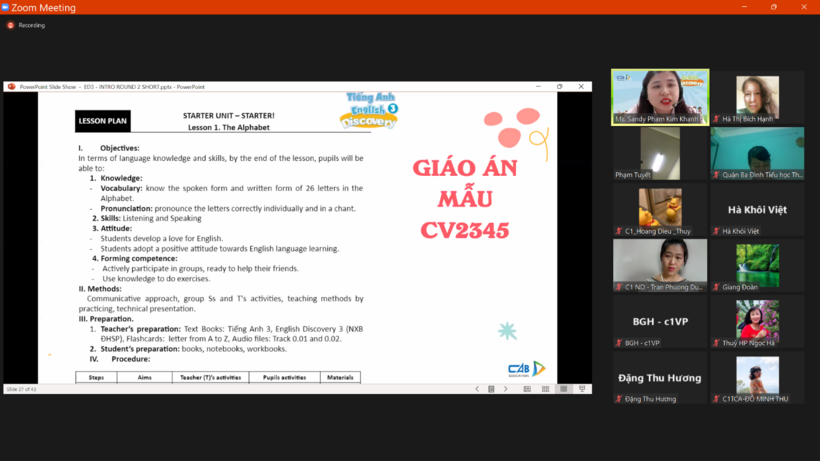Go to previous slide arrow in PowerPoint
This screenshot has width=820, height=461.
477,389
